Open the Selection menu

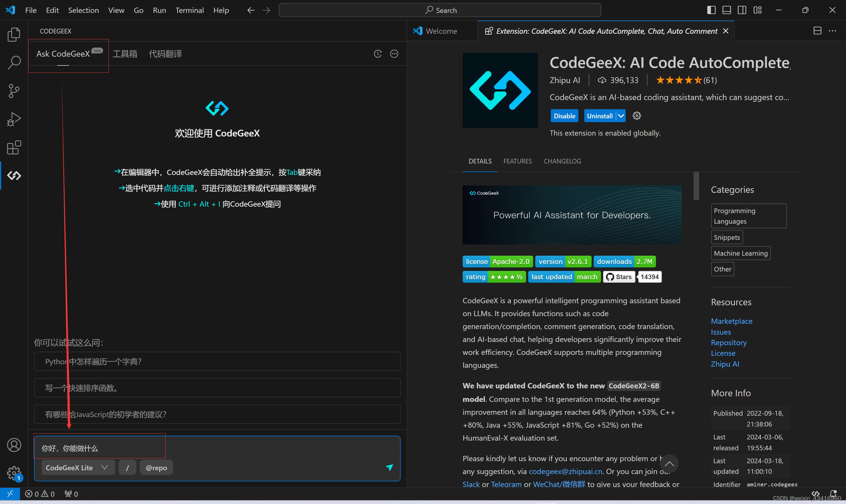click(x=84, y=10)
